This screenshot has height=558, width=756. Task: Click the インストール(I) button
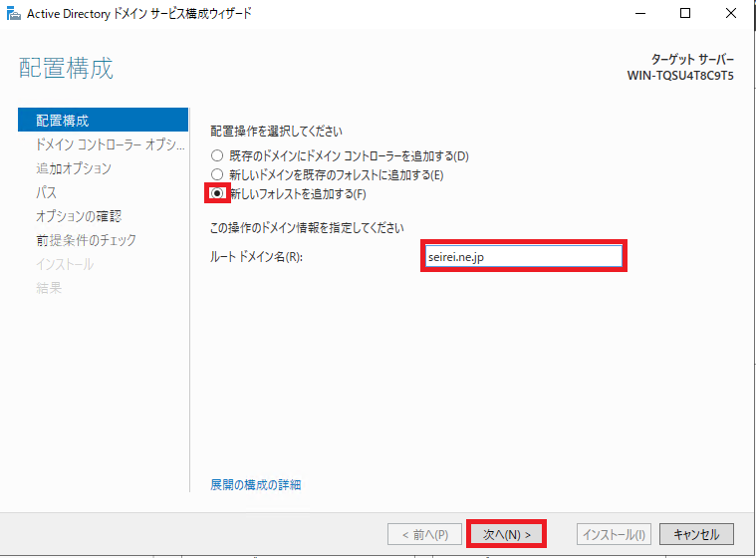614,534
